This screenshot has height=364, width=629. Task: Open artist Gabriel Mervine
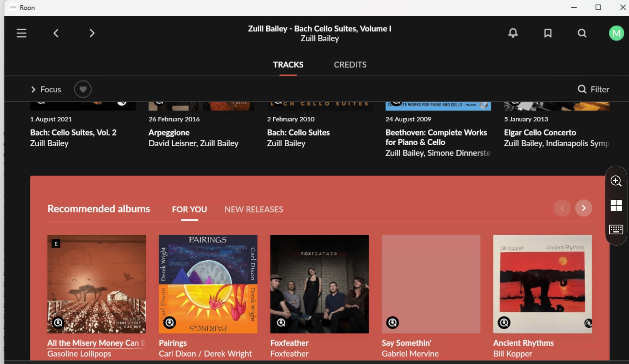tap(410, 354)
